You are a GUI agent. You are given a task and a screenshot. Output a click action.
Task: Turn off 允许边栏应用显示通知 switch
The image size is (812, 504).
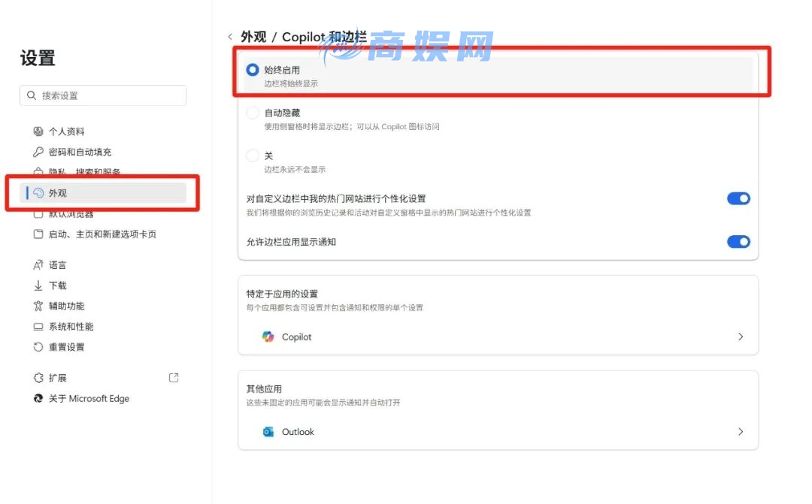[x=738, y=242]
